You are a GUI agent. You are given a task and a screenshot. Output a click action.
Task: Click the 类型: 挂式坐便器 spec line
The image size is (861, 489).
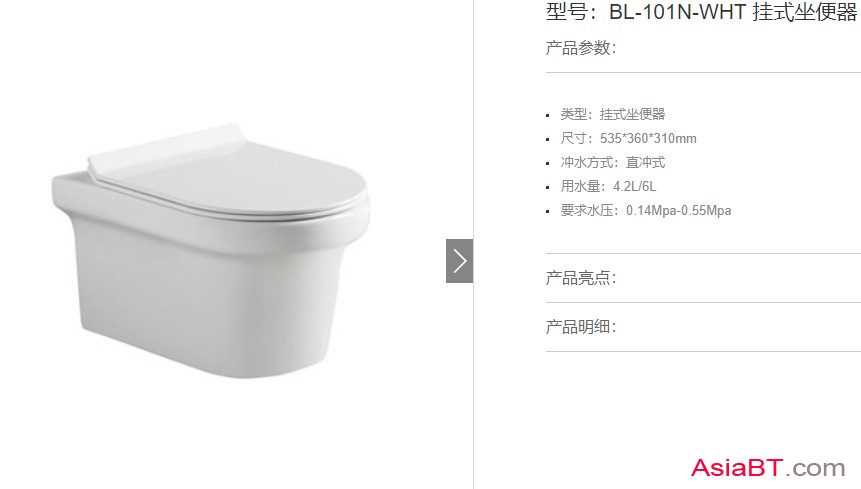[x=613, y=114]
